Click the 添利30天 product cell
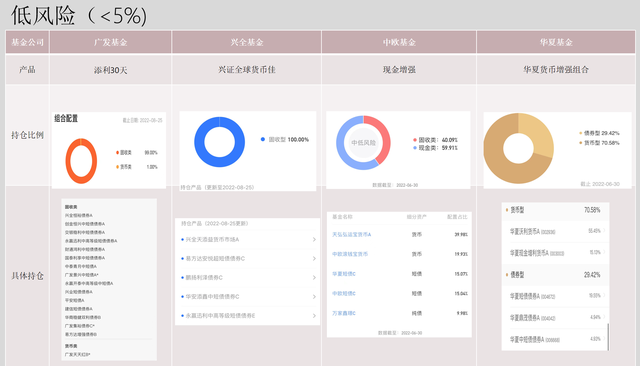Screen dimensions: 640x366 tap(110, 70)
